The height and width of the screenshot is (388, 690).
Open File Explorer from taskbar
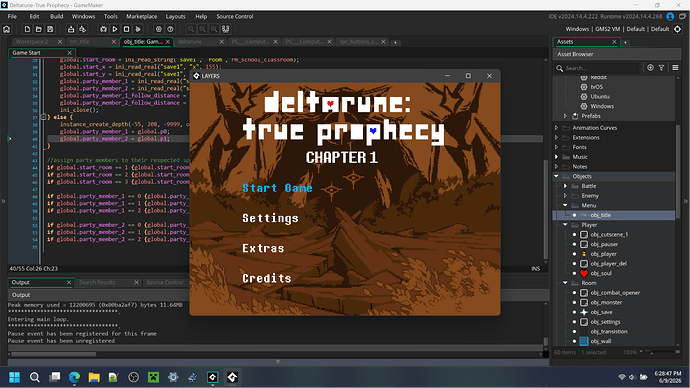pyautogui.click(x=94, y=377)
